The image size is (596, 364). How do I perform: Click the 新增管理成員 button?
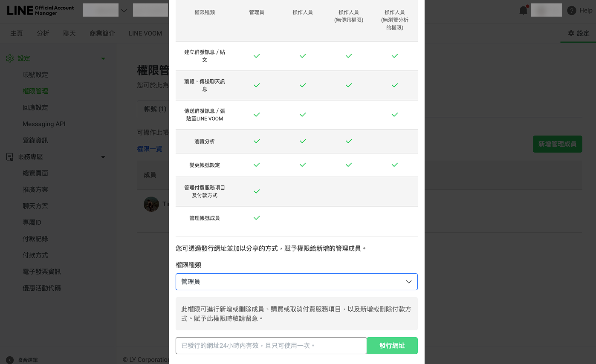(558, 144)
